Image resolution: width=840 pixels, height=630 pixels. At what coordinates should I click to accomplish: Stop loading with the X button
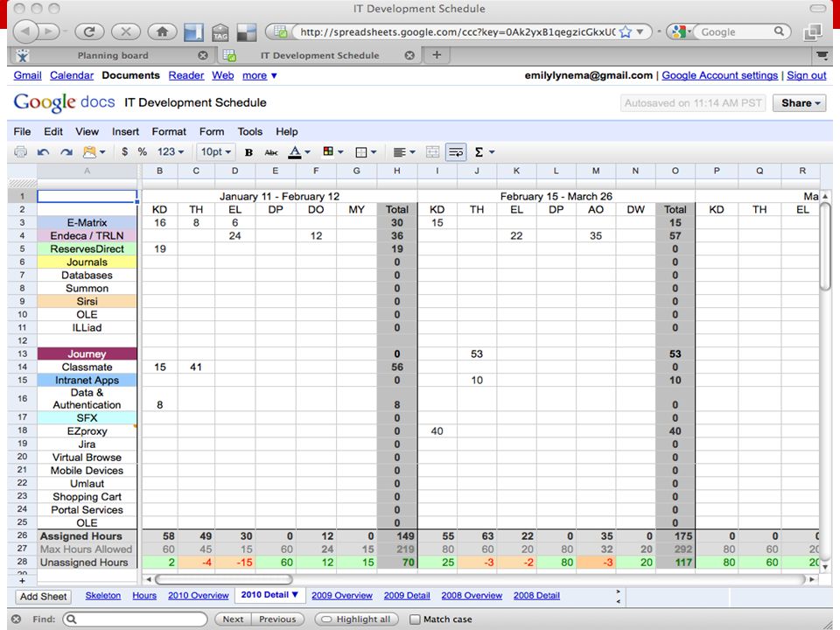pyautogui.click(x=126, y=31)
